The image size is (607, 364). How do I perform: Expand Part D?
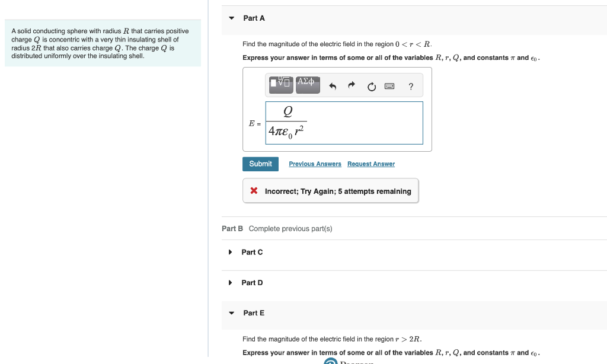[231, 283]
